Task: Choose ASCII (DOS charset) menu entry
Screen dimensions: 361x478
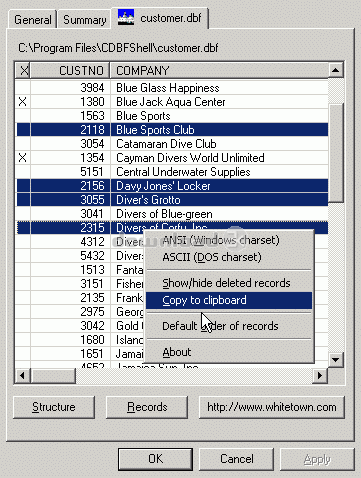Action: coord(229,257)
